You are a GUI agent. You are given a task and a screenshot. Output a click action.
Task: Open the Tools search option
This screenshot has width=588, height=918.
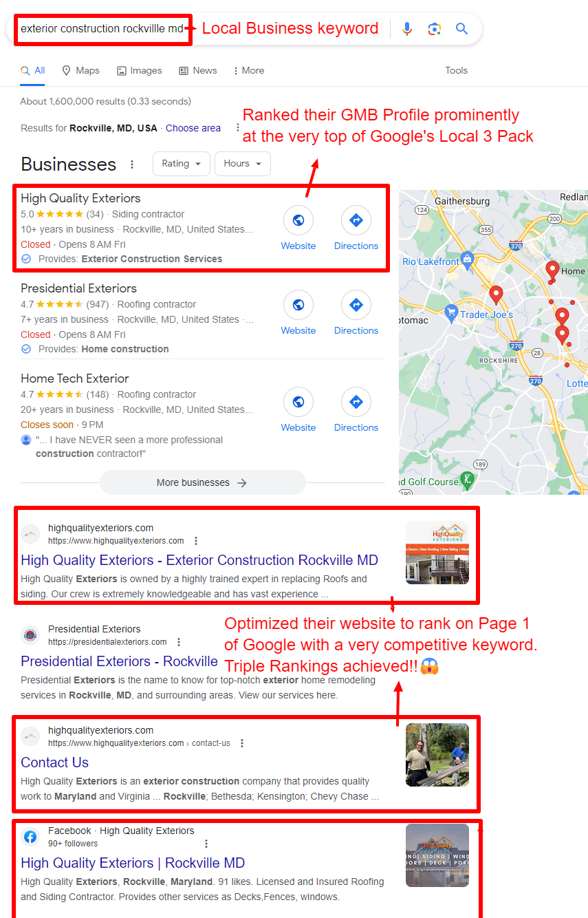click(456, 70)
